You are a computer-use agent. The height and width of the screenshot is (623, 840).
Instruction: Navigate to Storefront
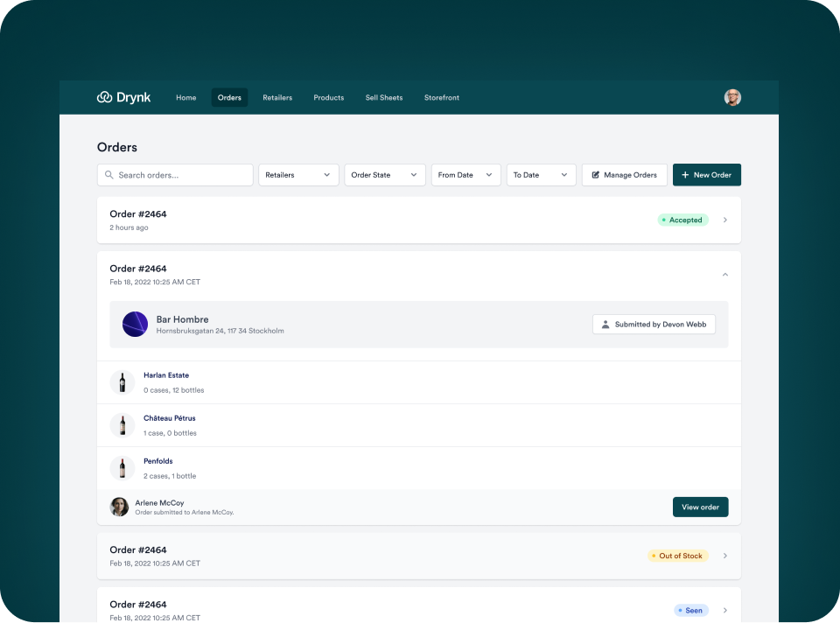(x=442, y=97)
